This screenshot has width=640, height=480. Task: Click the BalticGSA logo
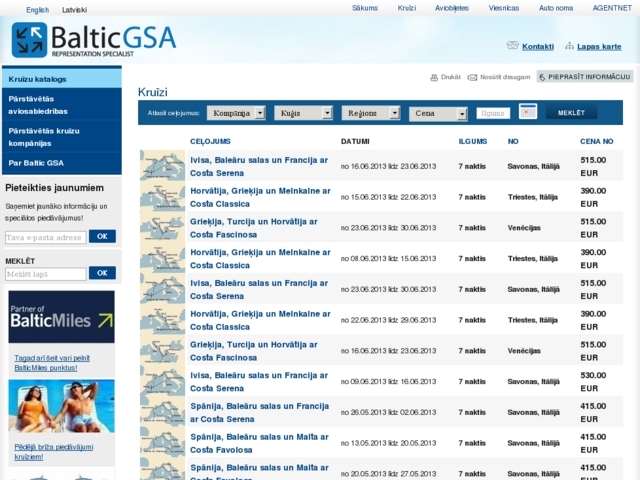(x=93, y=40)
